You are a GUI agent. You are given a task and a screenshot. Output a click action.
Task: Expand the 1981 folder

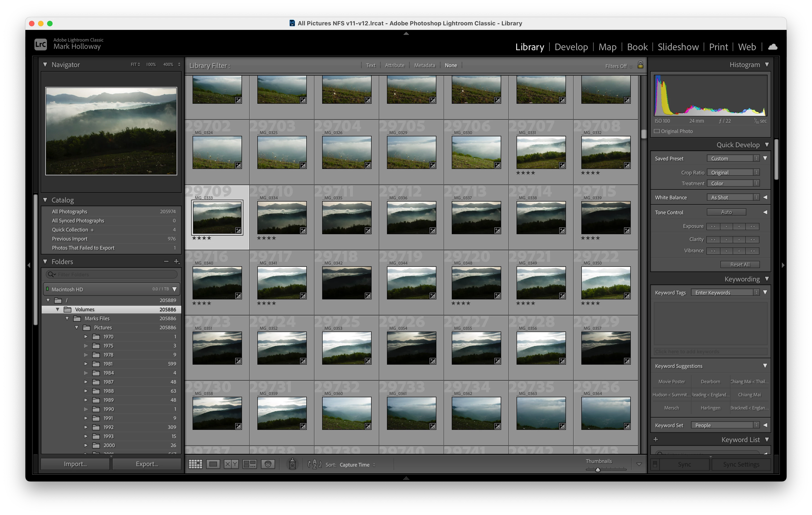click(86, 364)
